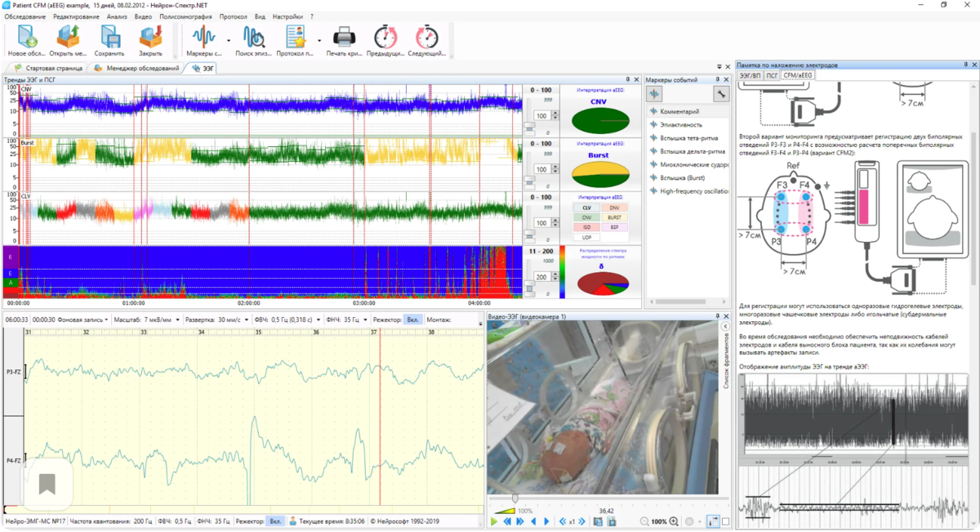
Task: Switch to the 'Менеджер обследований' tab
Action: 141,69
